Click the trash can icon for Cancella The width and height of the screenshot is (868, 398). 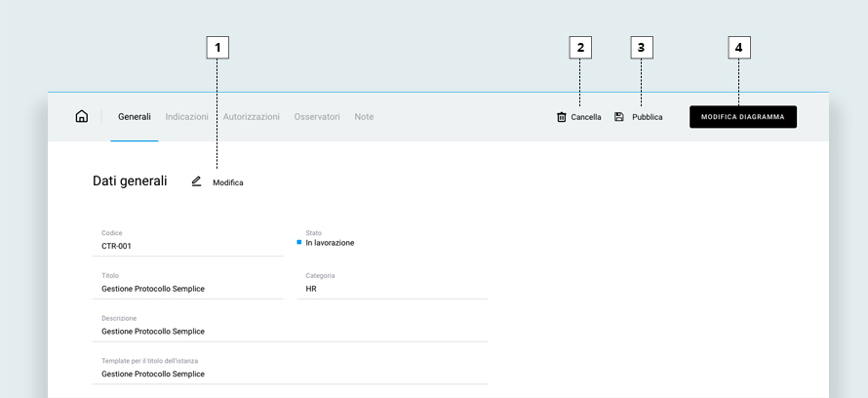562,117
